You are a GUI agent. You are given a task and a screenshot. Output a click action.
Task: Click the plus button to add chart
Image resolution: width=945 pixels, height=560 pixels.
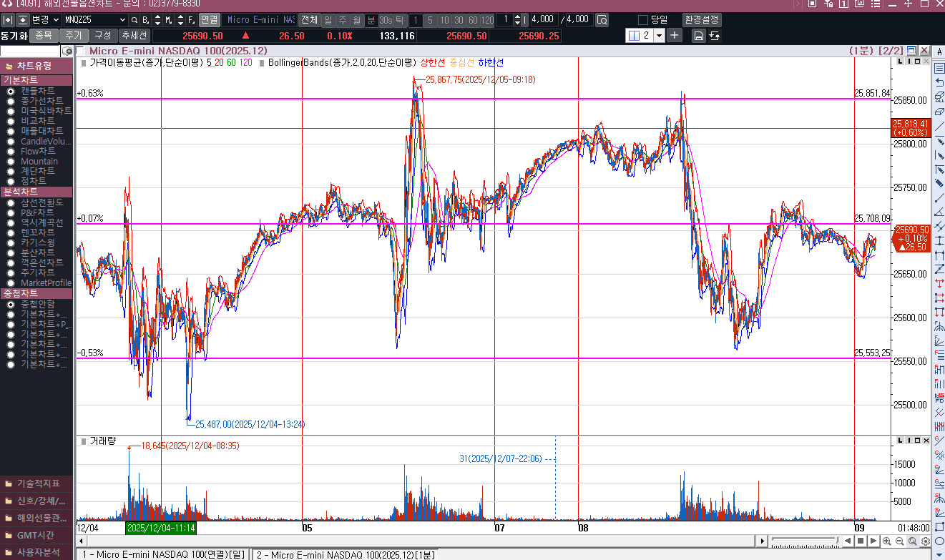tap(675, 35)
